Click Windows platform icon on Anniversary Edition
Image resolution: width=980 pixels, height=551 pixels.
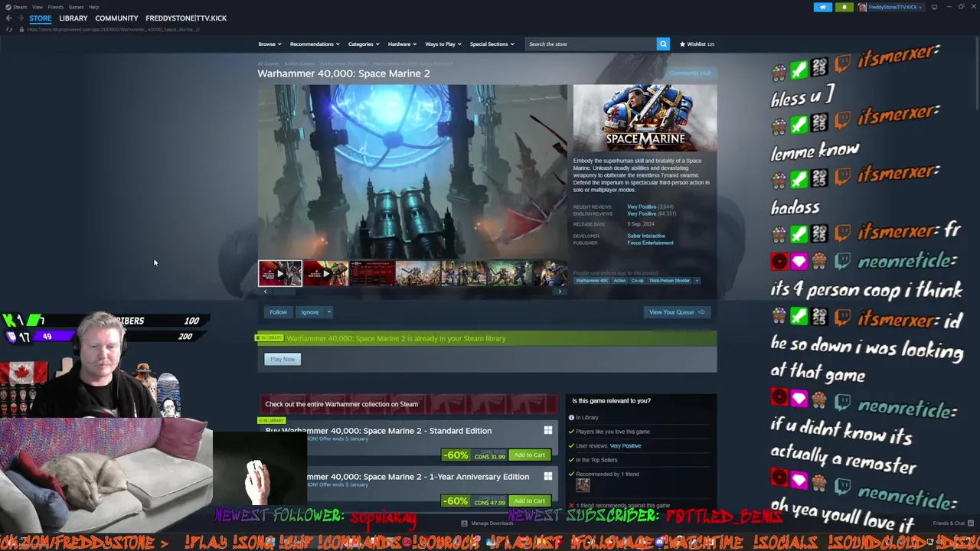point(547,477)
